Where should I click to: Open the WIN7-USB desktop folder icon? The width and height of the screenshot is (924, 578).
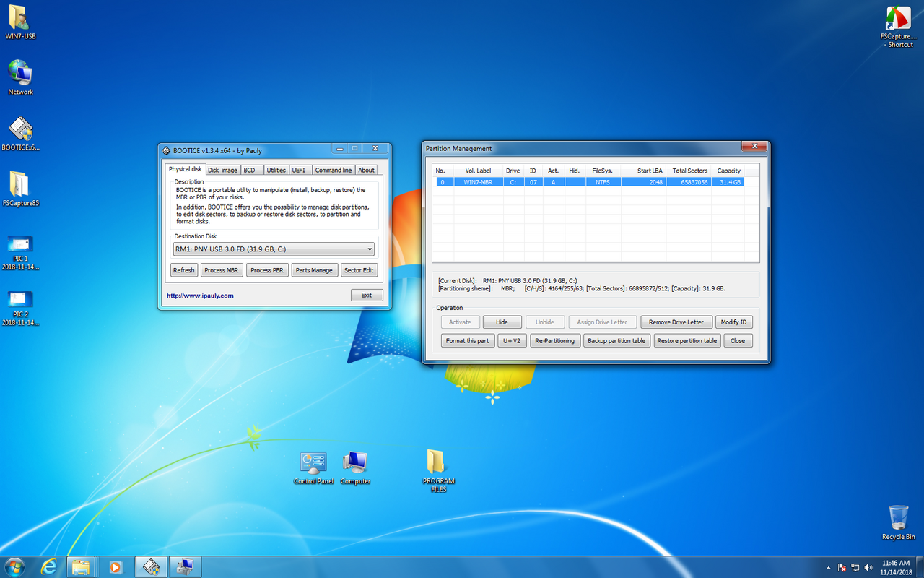20,22
